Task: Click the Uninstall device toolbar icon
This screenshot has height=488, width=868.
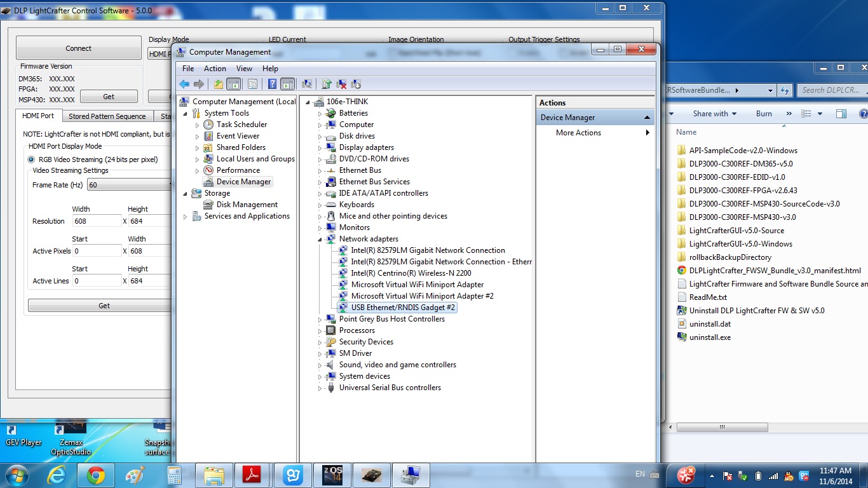Action: point(341,84)
